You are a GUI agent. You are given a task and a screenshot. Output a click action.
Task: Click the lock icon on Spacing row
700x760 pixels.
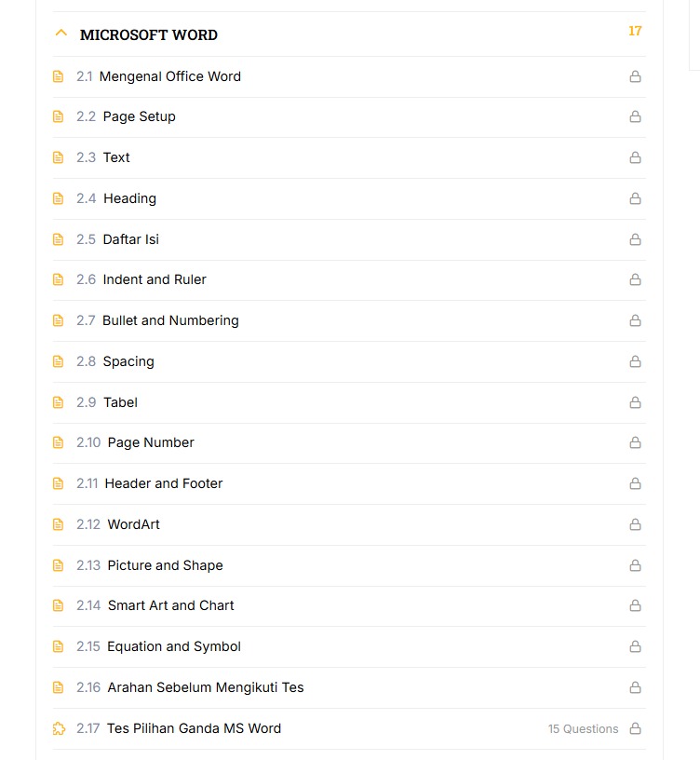click(635, 361)
